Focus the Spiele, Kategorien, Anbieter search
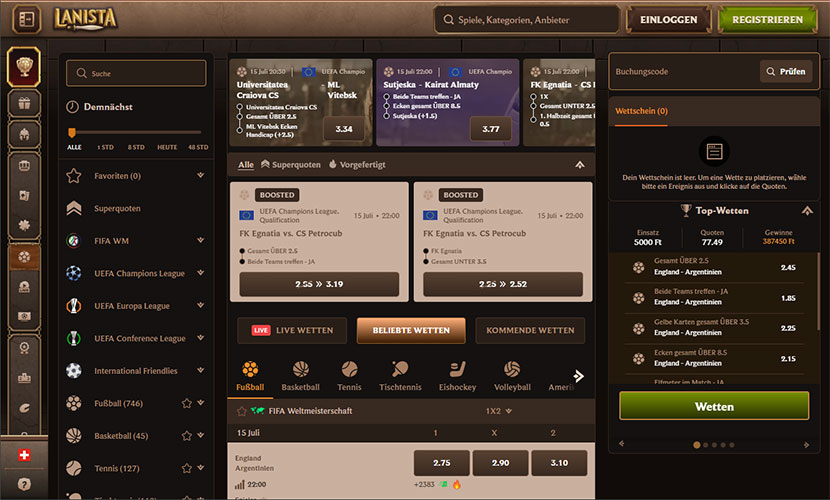The height and width of the screenshot is (500, 830). point(527,20)
